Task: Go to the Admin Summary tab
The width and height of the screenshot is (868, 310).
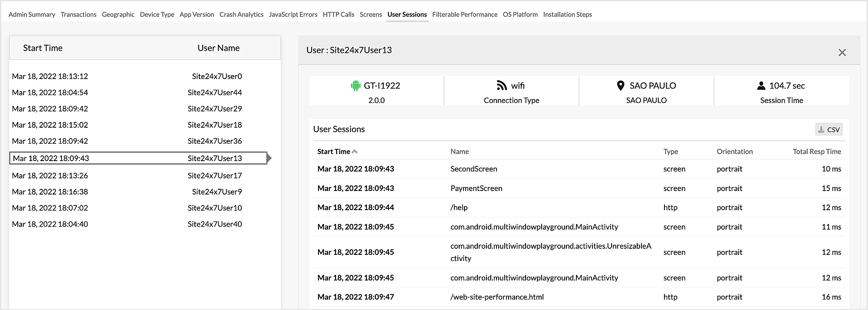Action: click(32, 14)
